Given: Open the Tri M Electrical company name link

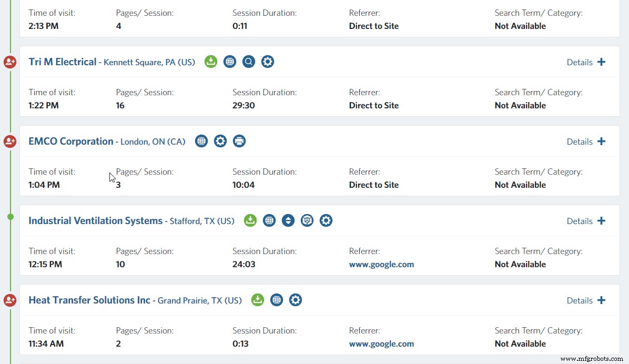Looking at the screenshot, I should (63, 62).
